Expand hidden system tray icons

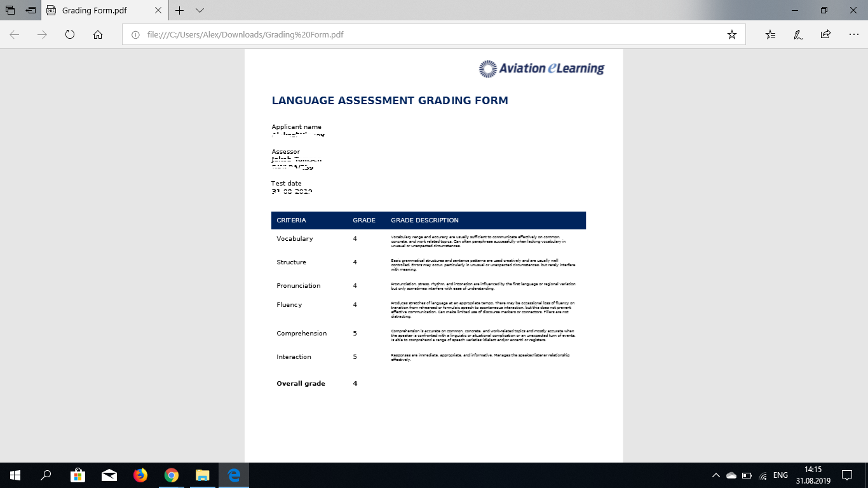click(715, 475)
